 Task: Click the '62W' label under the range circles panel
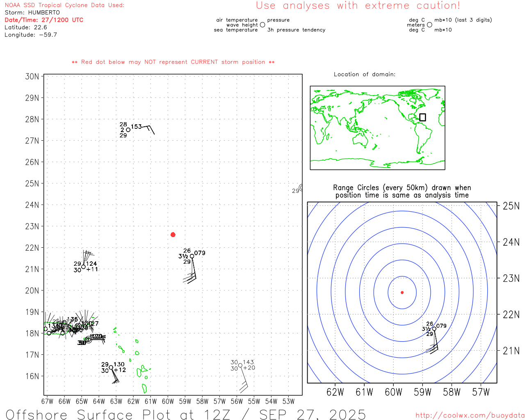pos(335,392)
